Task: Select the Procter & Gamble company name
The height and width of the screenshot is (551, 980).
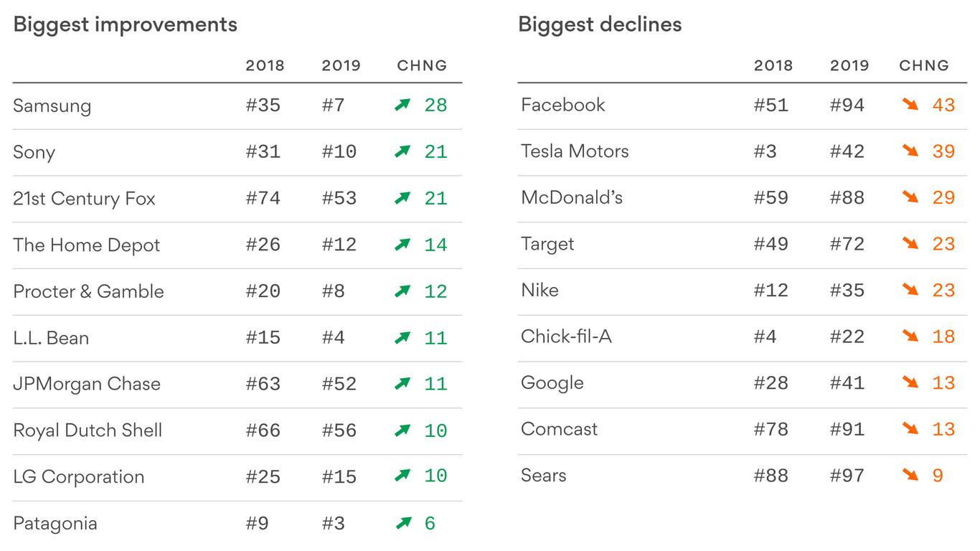Action: [88, 291]
